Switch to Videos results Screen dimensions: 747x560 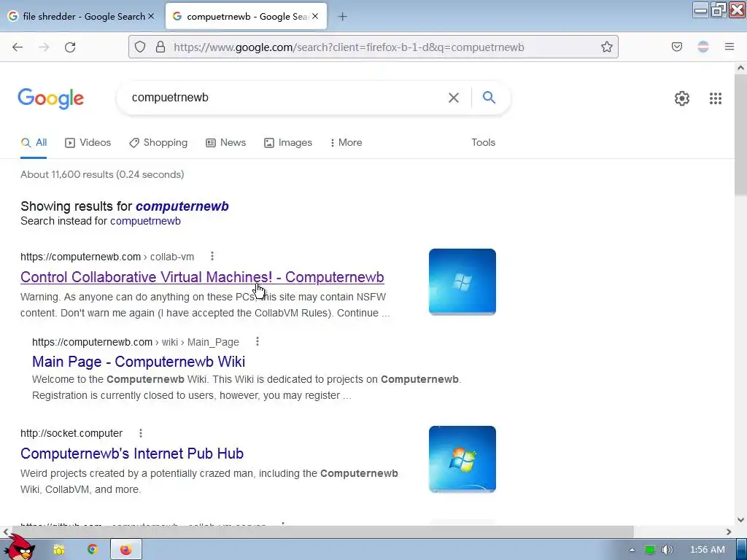(x=88, y=142)
